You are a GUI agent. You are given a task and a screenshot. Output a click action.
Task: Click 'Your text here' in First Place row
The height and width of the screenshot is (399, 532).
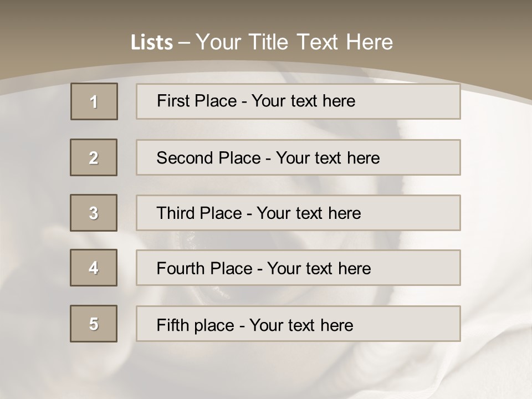click(303, 101)
